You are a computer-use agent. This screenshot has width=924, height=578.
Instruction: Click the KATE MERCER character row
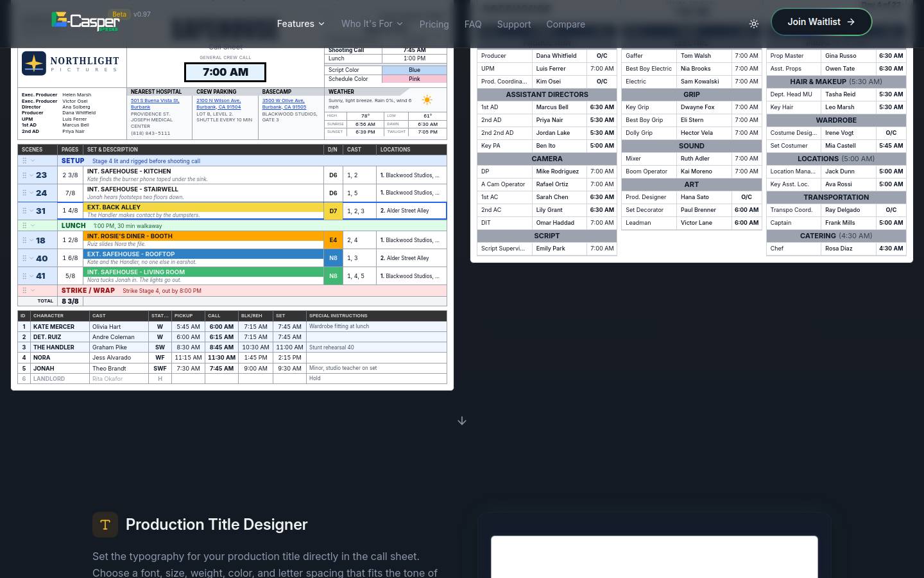(x=232, y=326)
